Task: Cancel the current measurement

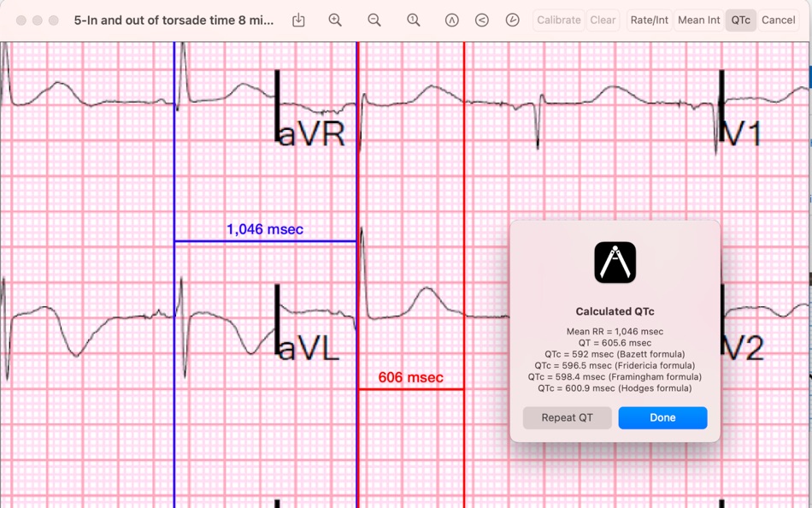Action: [779, 19]
